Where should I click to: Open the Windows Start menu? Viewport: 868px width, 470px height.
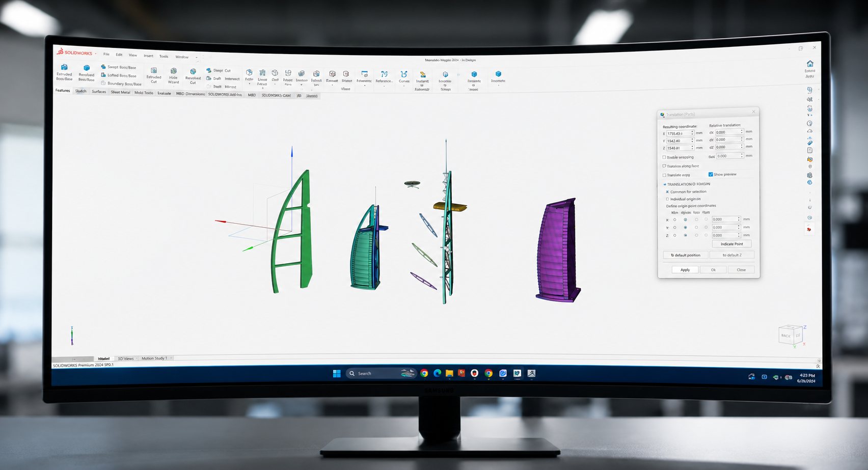pos(337,373)
